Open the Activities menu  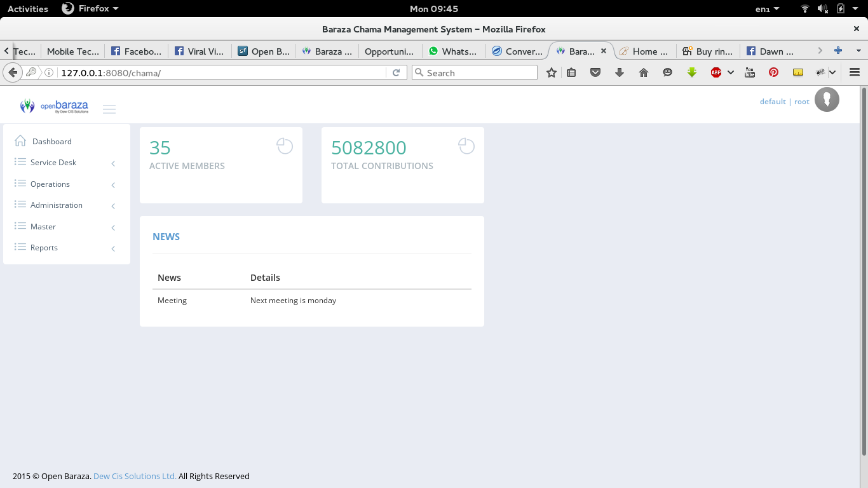(x=27, y=8)
